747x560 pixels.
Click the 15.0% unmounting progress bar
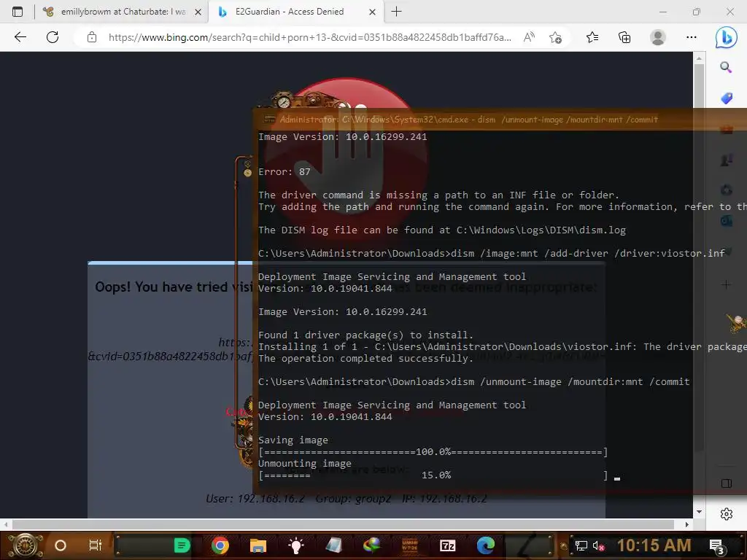coord(433,475)
